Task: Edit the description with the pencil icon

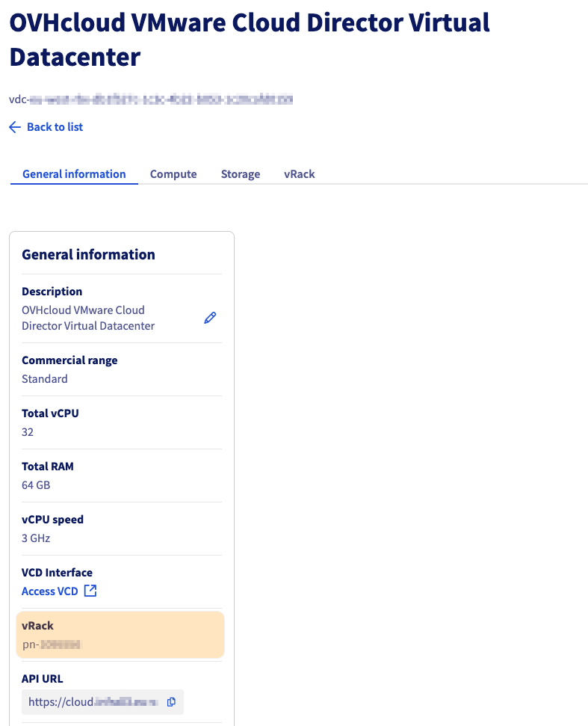Action: 210,319
